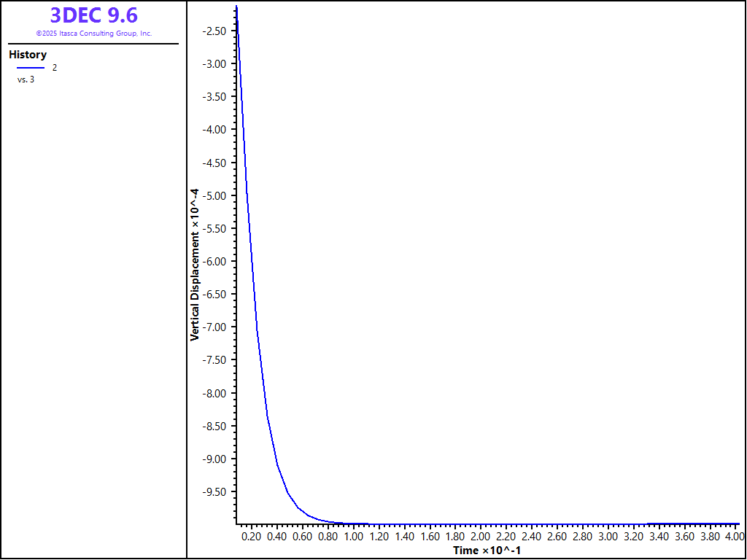
Task: Click the 0.20 x-axis tick label
Action: 251,537
